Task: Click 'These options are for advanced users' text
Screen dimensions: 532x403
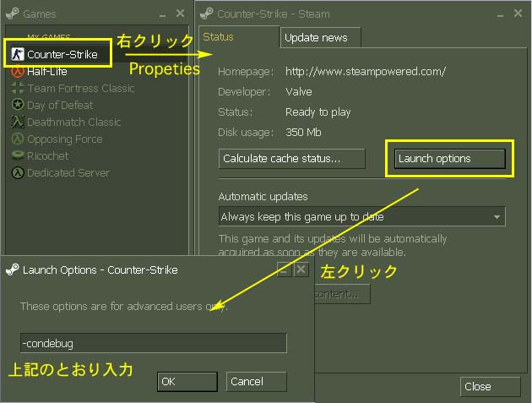Action: click(124, 306)
